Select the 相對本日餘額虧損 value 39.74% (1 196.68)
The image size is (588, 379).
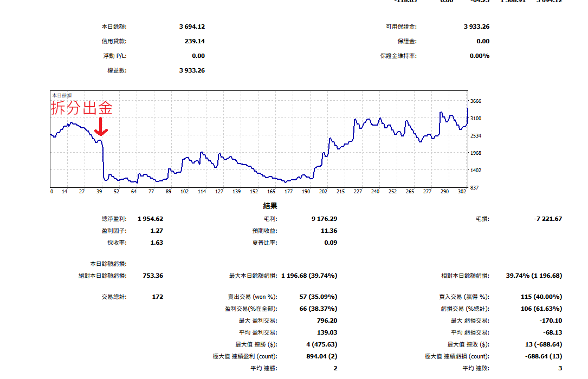[x=534, y=276]
